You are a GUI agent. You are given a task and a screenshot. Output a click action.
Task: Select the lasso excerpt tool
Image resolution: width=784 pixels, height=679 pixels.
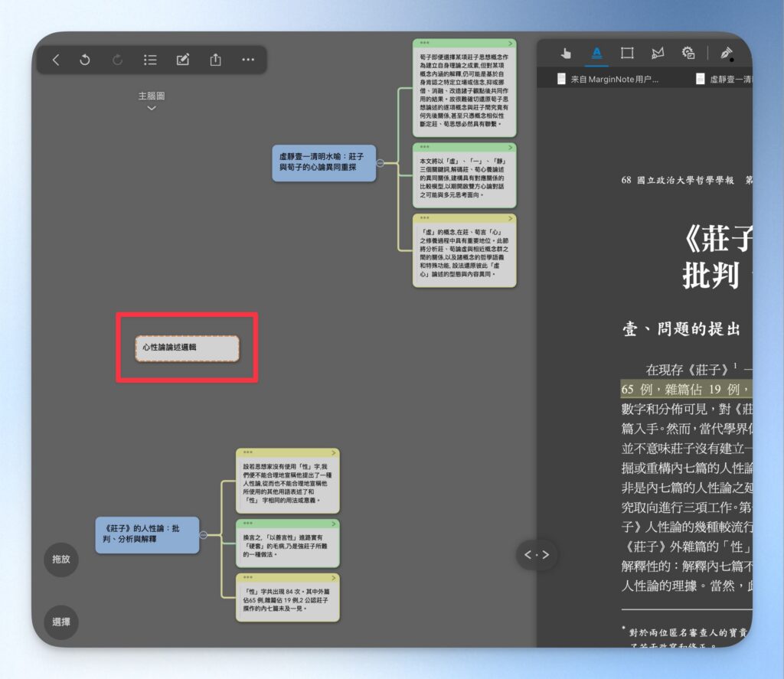click(x=658, y=53)
